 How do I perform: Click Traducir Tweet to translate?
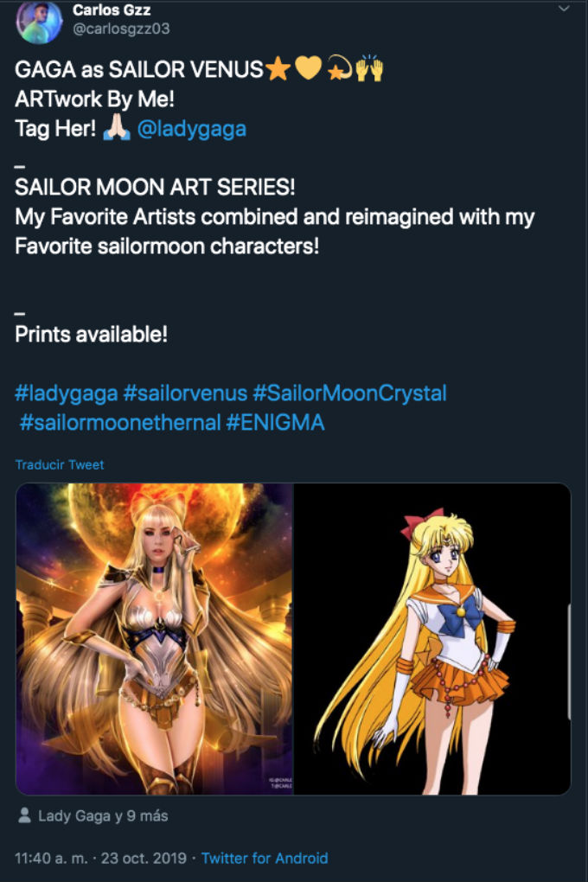[60, 464]
